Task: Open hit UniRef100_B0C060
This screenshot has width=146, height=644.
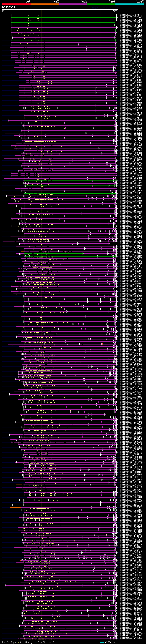Action: pos(131,228)
